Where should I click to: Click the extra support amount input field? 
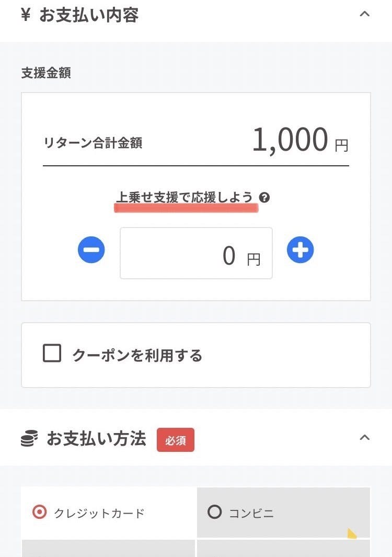196,253
